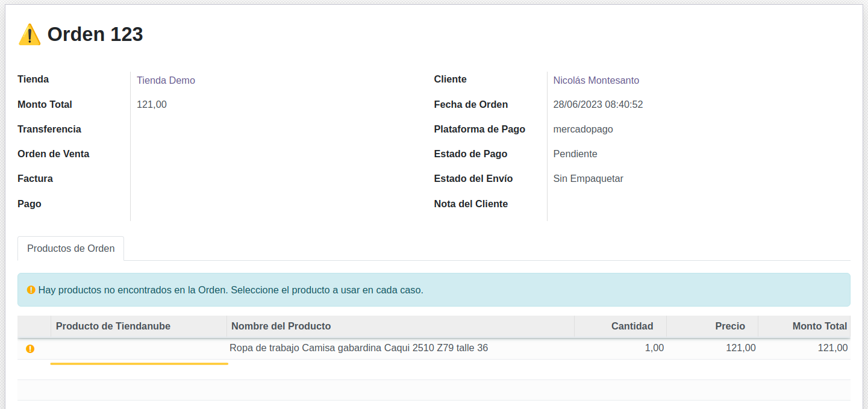Open customer Nicolás Montesanto's record
Viewport: 868px width, 409px height.
[596, 80]
